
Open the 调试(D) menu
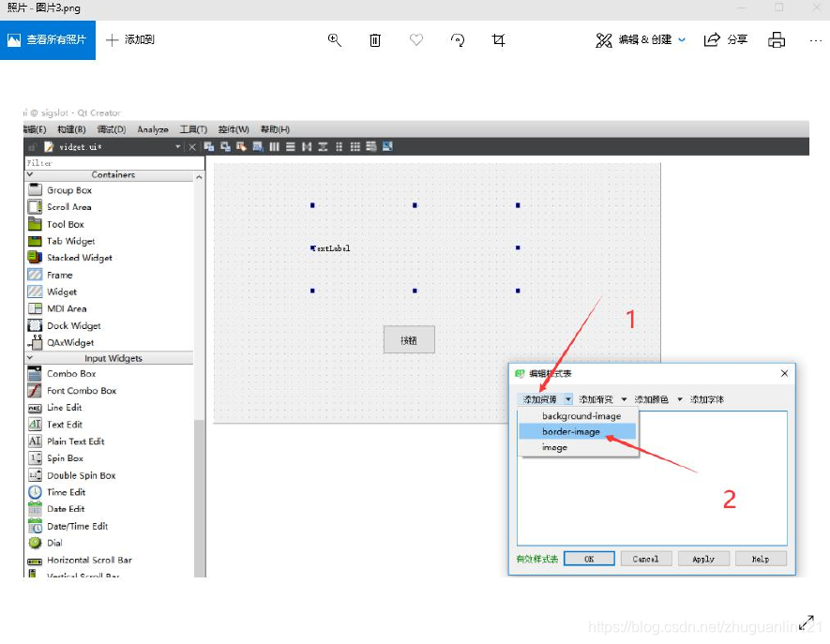coord(112,129)
